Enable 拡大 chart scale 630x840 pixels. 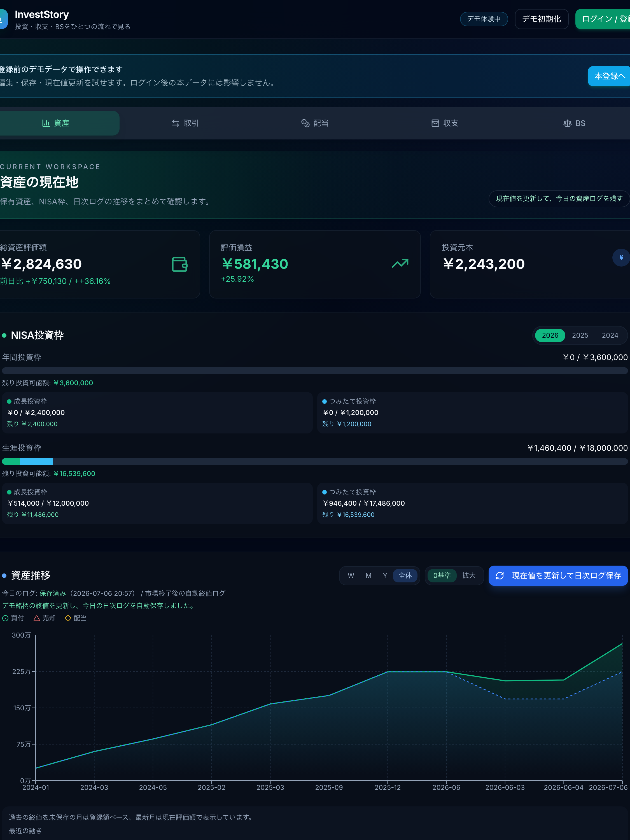pyautogui.click(x=469, y=576)
